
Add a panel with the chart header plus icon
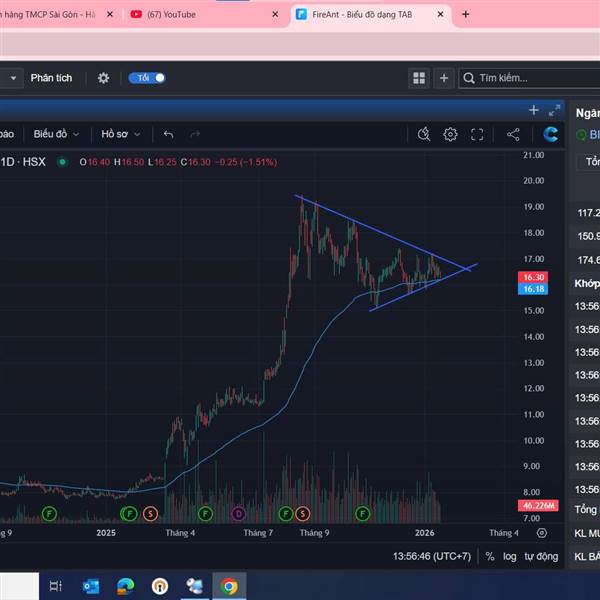(533, 111)
